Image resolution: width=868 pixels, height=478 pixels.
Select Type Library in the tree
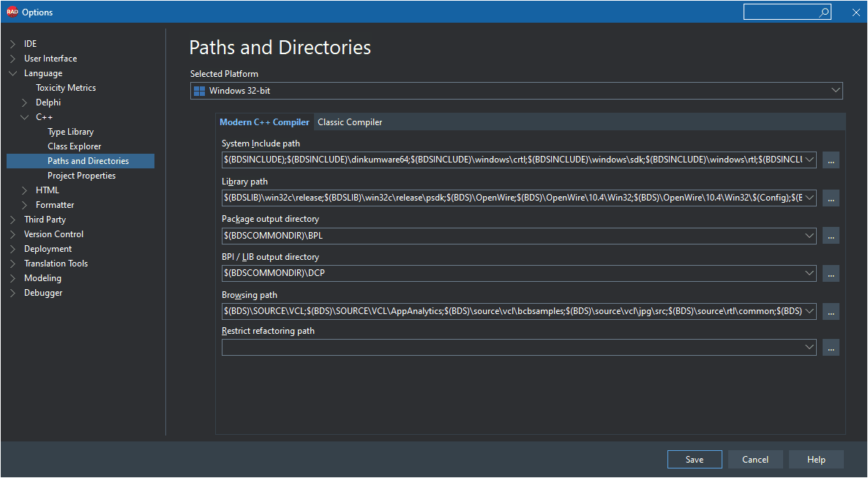[x=70, y=132]
